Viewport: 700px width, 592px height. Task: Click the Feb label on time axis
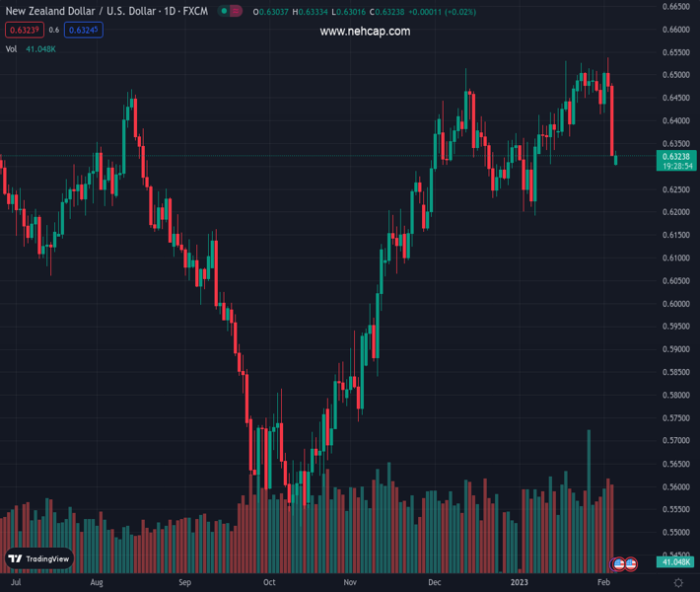[605, 582]
